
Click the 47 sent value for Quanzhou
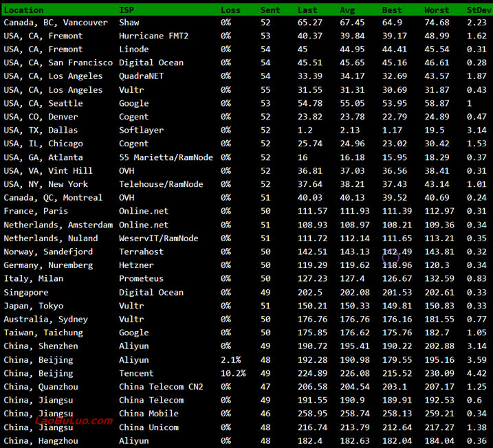265,387
